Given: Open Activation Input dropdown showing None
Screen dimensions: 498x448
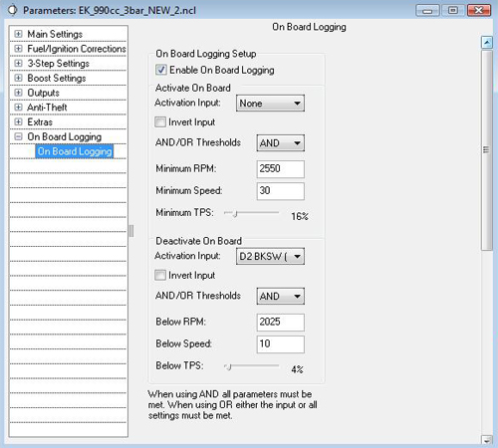Looking at the screenshot, I should click(270, 104).
